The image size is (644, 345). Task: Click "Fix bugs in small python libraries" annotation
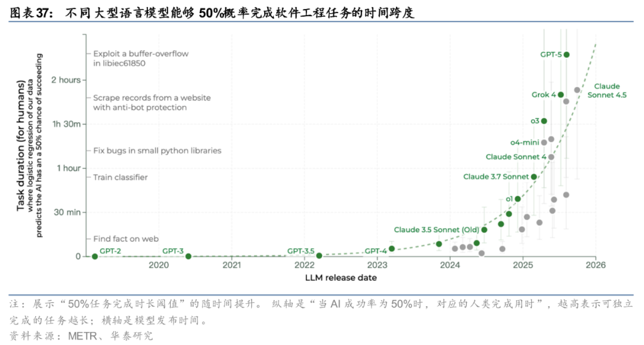(x=157, y=150)
